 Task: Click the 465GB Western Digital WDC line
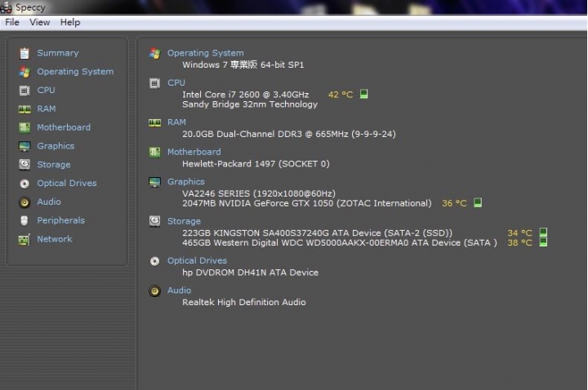point(340,243)
